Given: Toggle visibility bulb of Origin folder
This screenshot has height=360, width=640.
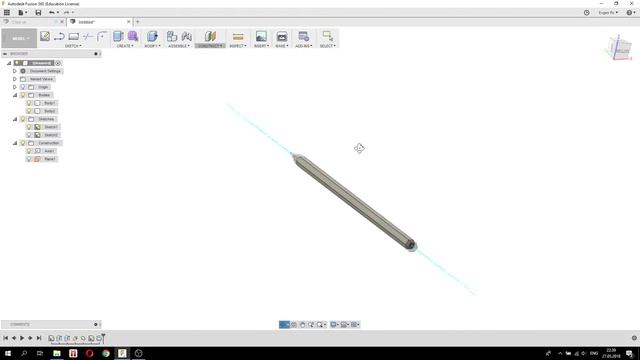Looking at the screenshot, I should point(23,87).
